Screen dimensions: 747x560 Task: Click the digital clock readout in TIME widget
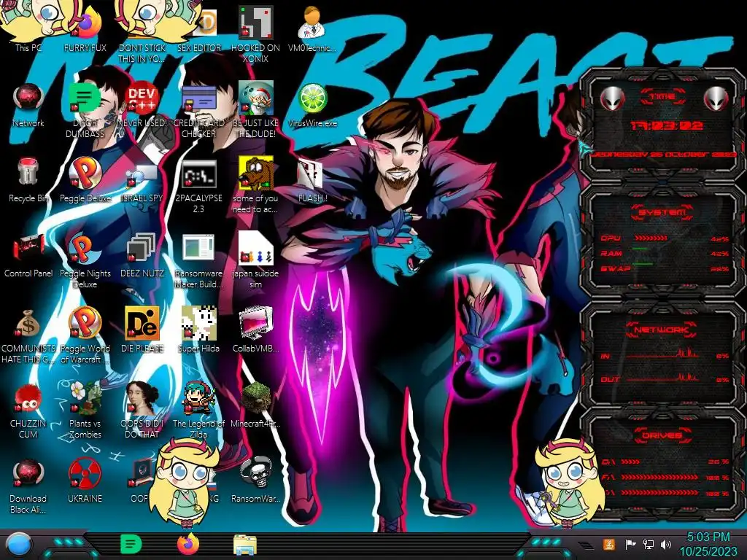[x=667, y=125]
